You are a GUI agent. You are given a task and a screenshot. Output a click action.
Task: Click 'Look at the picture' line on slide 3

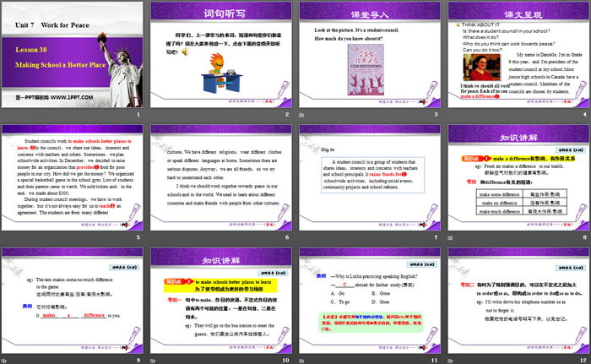(356, 30)
